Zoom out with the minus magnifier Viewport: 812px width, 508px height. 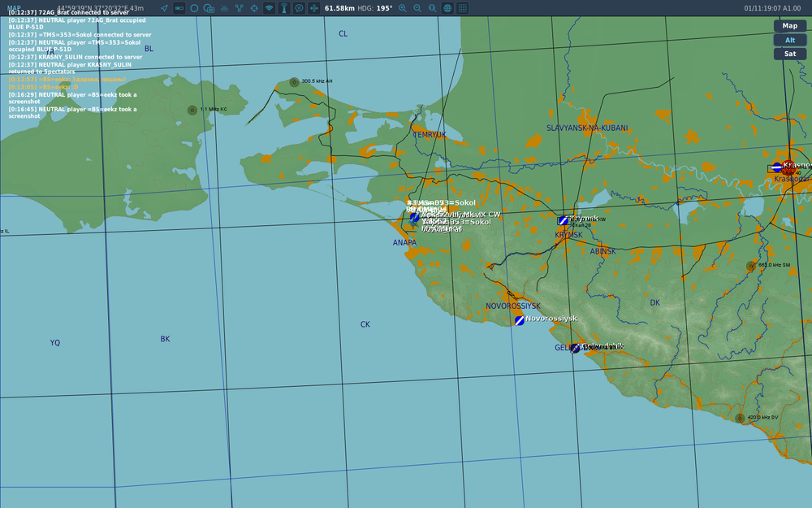417,7
